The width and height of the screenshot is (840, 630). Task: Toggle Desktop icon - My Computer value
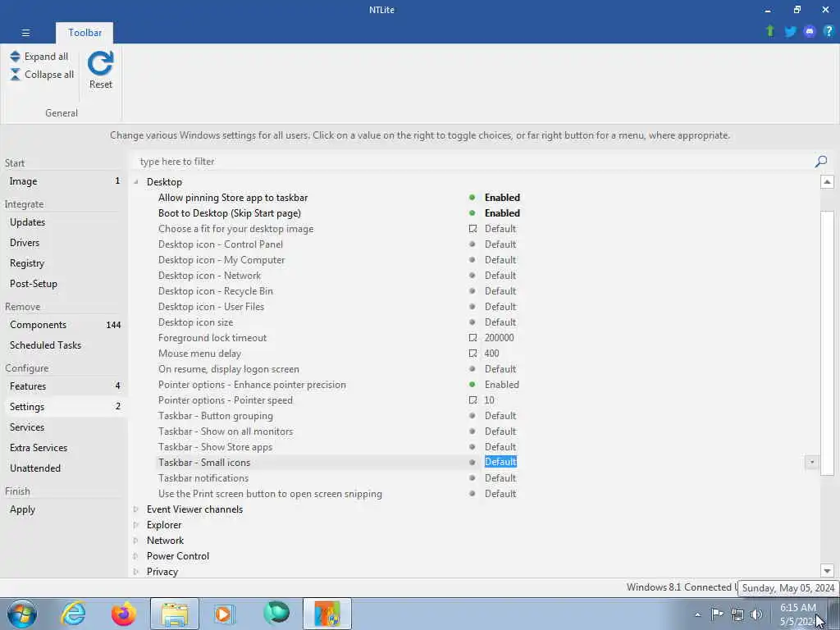tap(500, 260)
